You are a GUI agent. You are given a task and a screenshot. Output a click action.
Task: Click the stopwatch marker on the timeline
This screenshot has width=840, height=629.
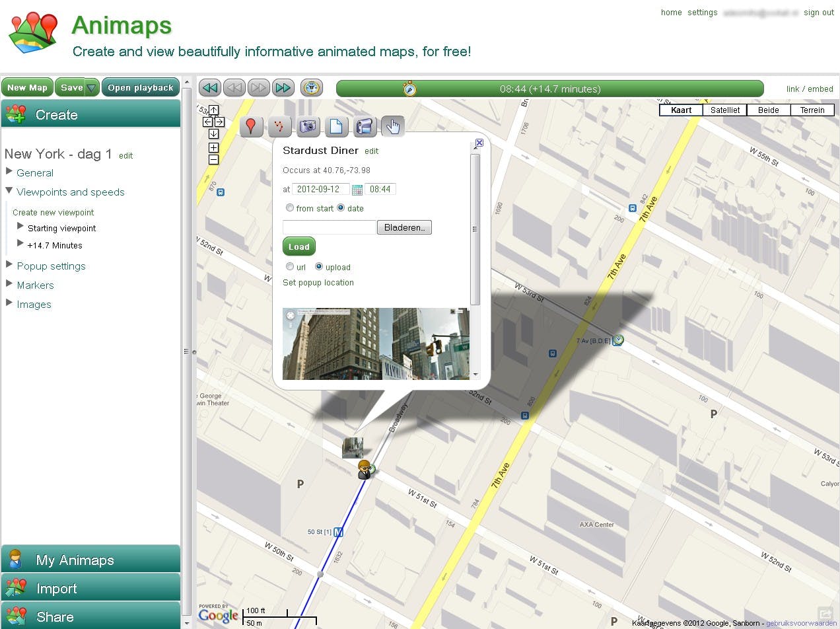coord(410,89)
